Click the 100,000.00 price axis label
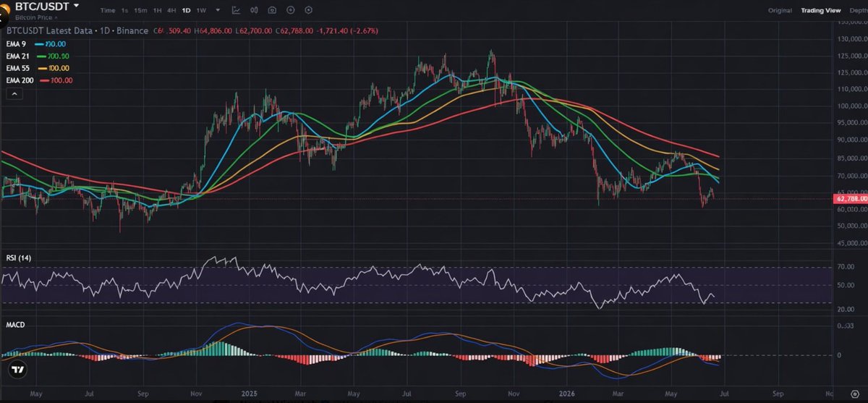Screen dimensions: 868x403 coord(854,106)
